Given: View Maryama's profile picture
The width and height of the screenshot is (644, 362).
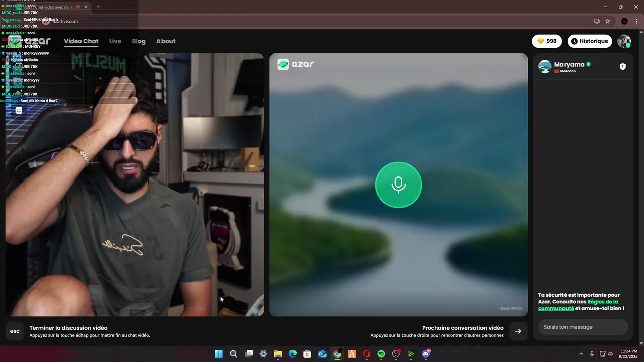Looking at the screenshot, I should (x=545, y=67).
